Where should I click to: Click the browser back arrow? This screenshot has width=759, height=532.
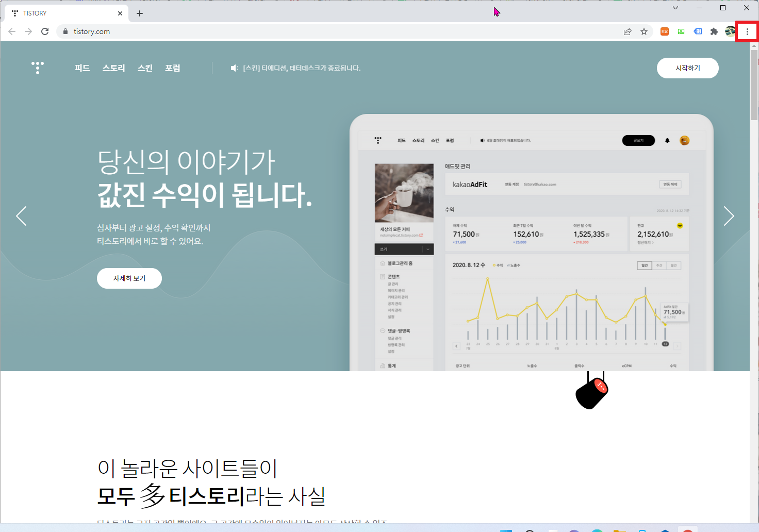coord(12,31)
